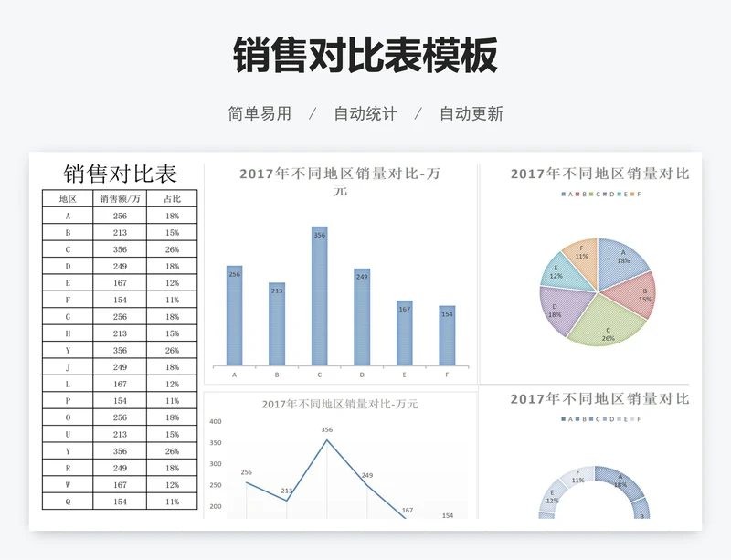
Task: Click axis label C under the bar chart
Action: pyautogui.click(x=319, y=375)
